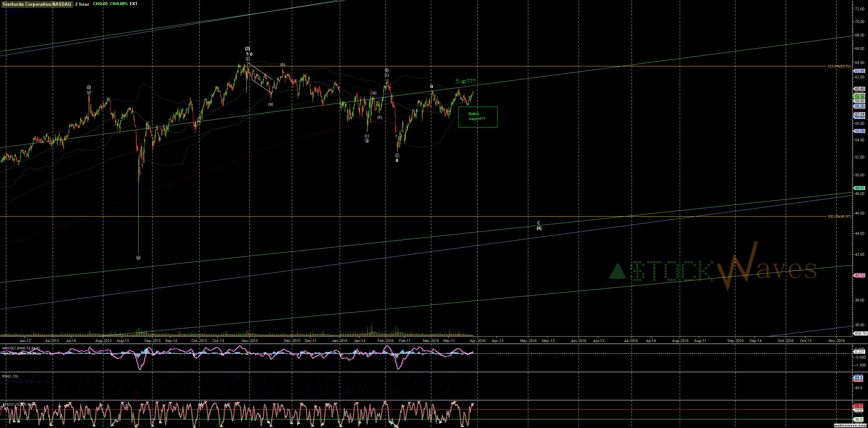Select the wave C label above (4)
Image resolution: width=868 pixels, height=428 pixels.
539,223
